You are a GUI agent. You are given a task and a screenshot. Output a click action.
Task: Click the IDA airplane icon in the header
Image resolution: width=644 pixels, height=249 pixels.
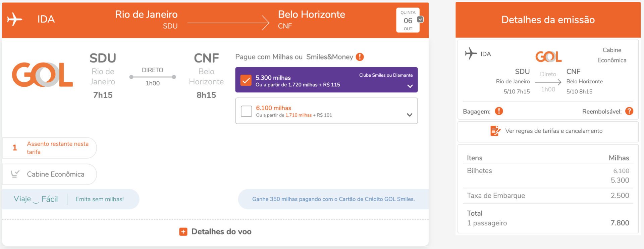[14, 19]
